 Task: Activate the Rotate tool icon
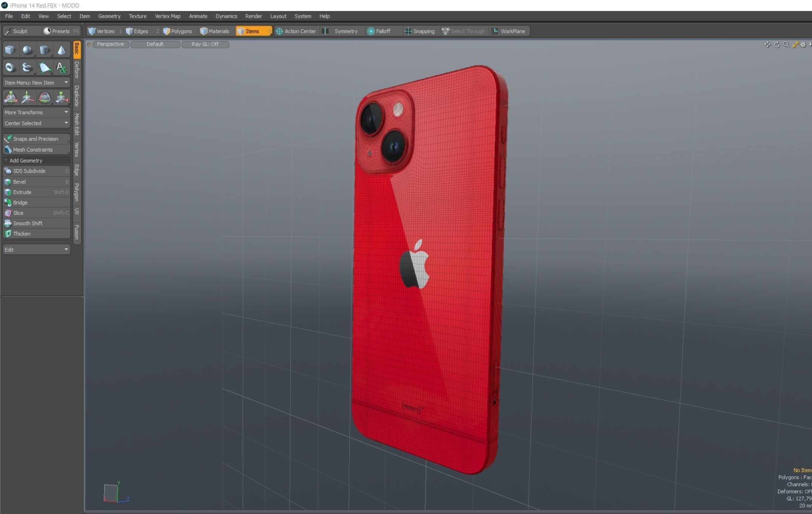pos(44,97)
